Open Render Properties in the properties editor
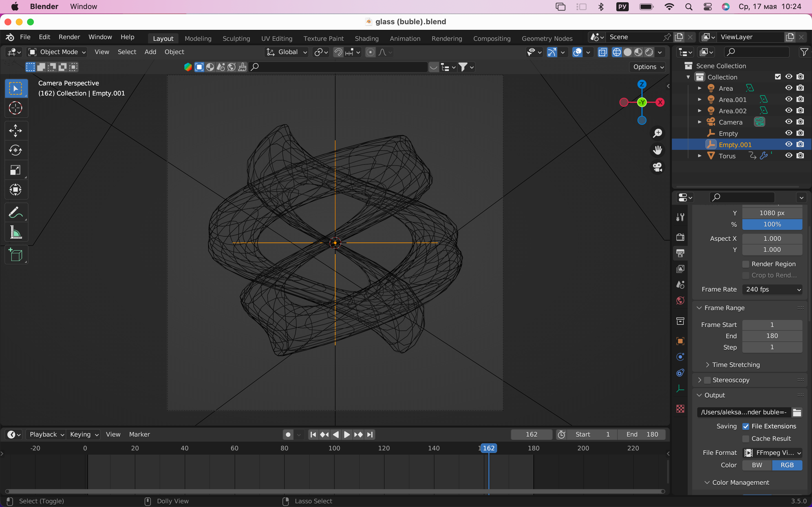 pos(680,237)
